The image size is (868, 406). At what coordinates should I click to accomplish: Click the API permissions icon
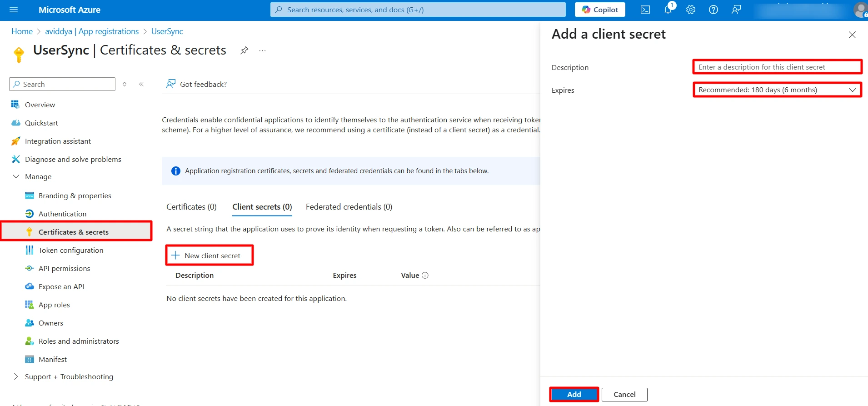click(x=30, y=268)
